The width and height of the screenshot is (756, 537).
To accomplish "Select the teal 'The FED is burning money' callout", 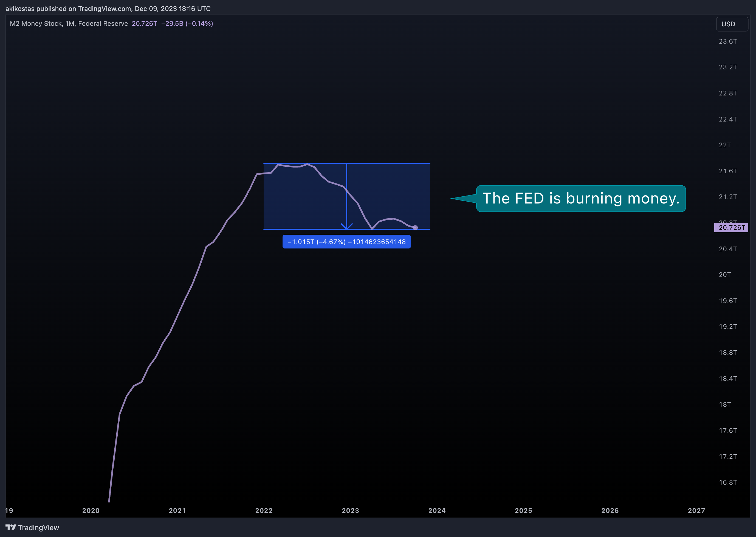I will pyautogui.click(x=581, y=198).
